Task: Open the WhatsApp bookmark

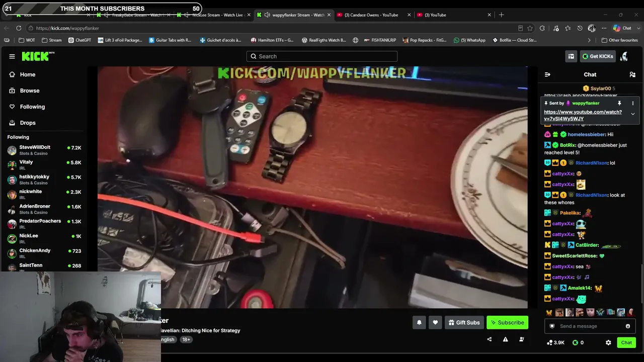Action: 469,40
